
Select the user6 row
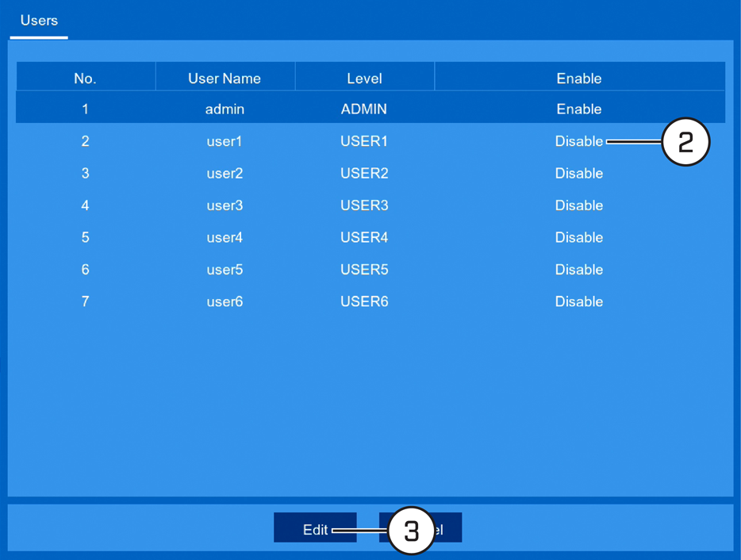pos(370,301)
